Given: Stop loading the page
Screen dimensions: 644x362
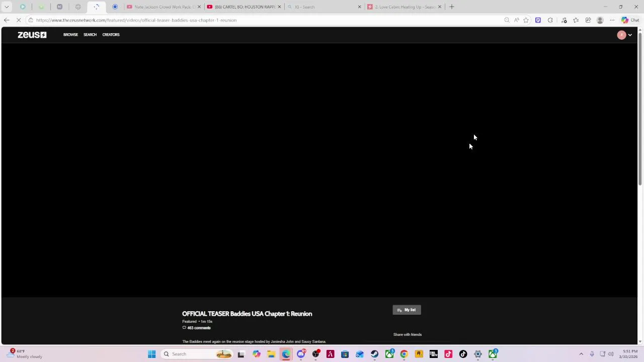Looking at the screenshot, I should (19, 20).
